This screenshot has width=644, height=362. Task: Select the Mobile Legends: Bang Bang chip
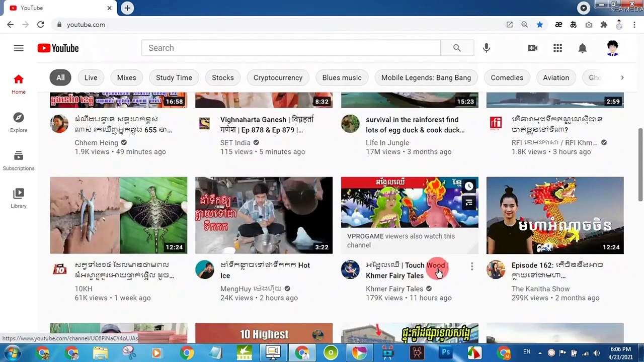pos(426,77)
